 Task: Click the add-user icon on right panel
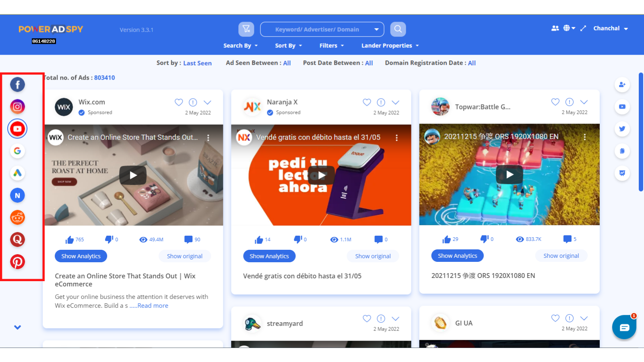(x=622, y=84)
